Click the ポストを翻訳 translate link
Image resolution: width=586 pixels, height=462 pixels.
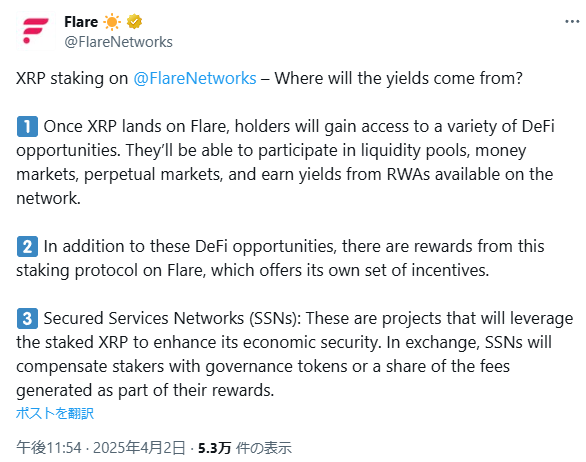pyautogui.click(x=55, y=413)
